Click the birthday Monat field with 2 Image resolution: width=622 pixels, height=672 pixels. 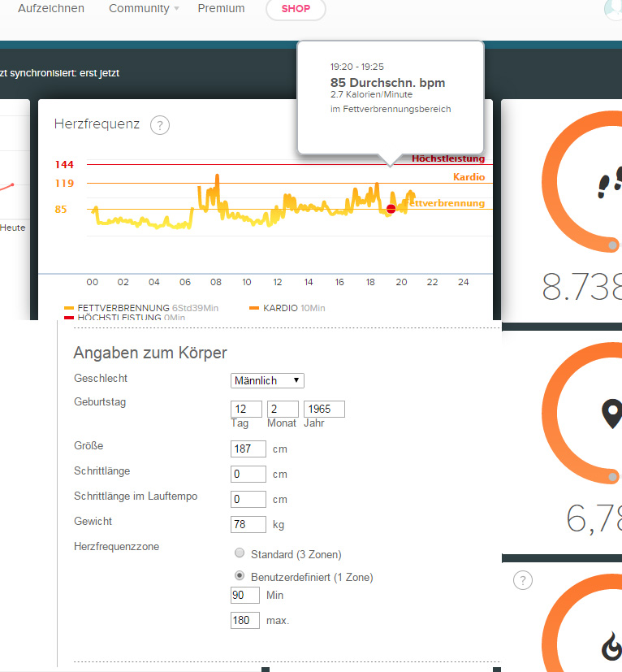point(283,409)
